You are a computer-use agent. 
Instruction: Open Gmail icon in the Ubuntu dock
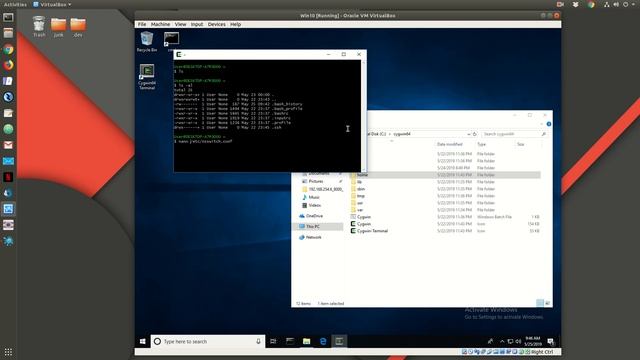pyautogui.click(x=8, y=145)
